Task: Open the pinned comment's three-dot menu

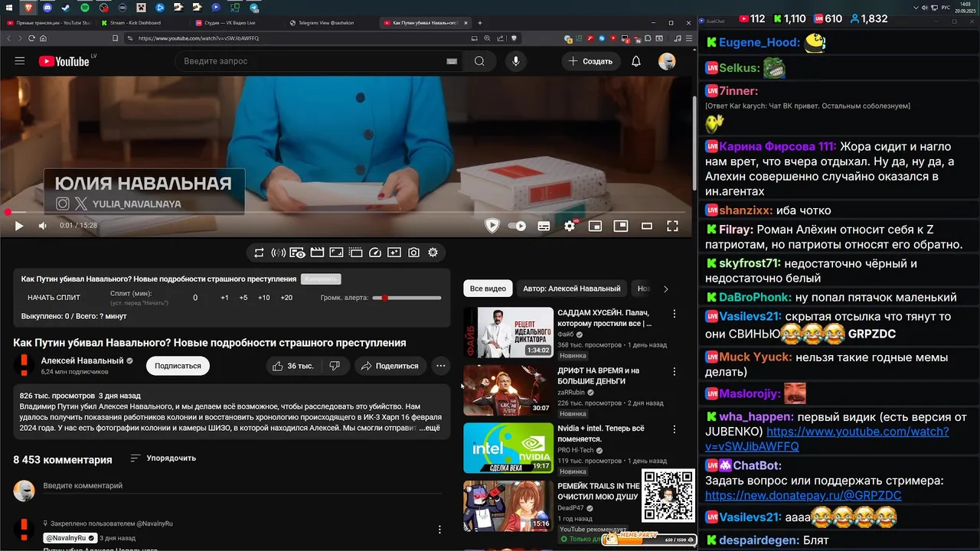Action: coord(439,530)
